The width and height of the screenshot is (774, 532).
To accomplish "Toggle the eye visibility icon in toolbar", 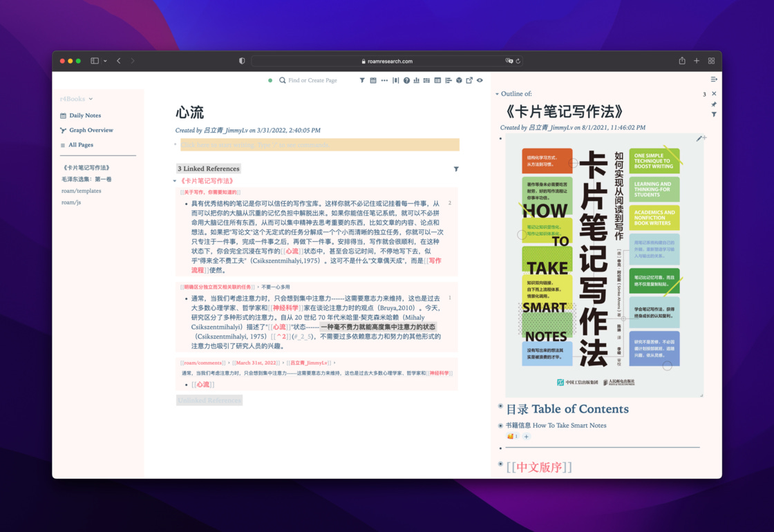I will point(480,80).
